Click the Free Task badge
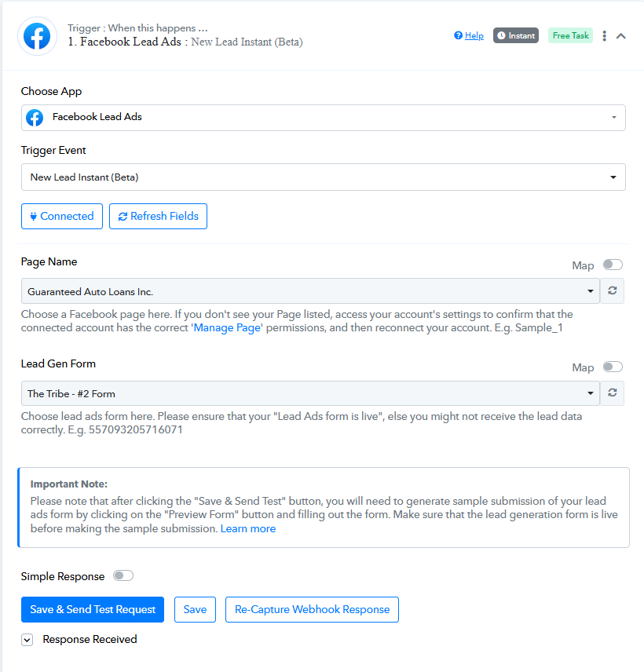This screenshot has width=644, height=672. click(x=570, y=35)
